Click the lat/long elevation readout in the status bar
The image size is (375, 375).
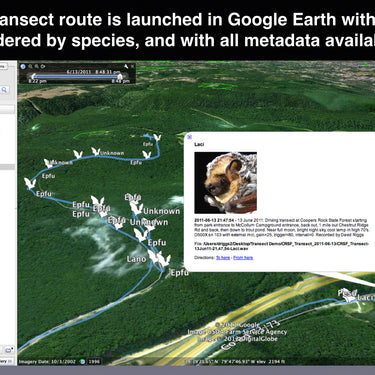[235, 362]
